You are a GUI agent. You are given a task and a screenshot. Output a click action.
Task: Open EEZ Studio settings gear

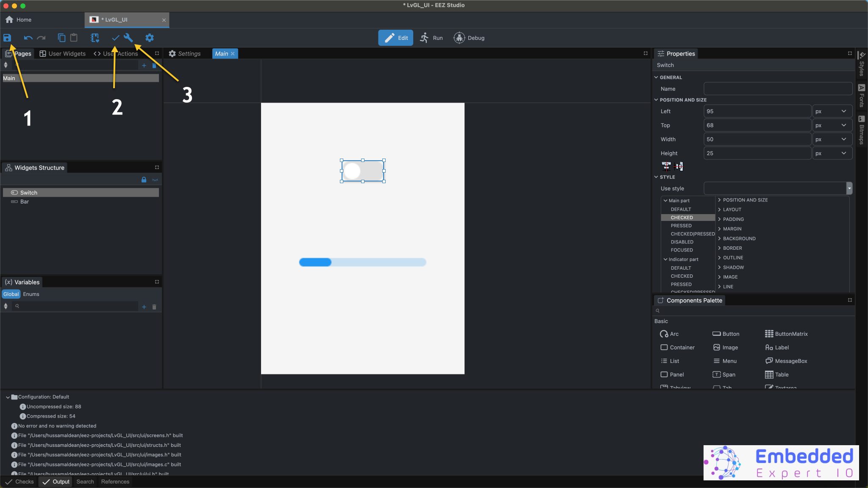(x=149, y=38)
